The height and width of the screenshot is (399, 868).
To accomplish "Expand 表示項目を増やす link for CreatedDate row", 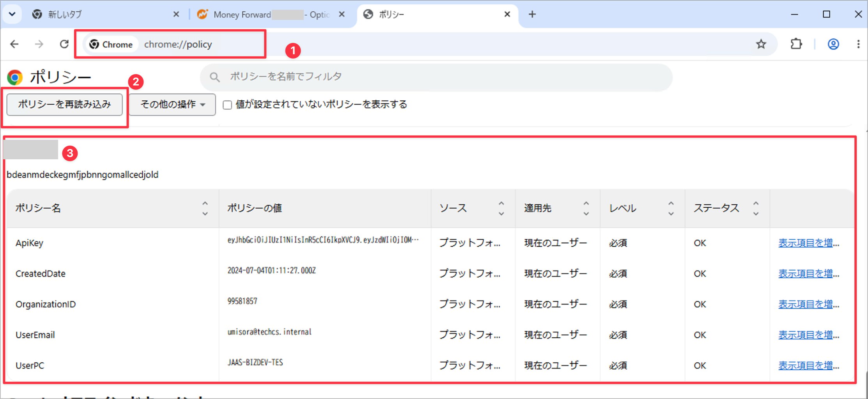I will pos(809,274).
